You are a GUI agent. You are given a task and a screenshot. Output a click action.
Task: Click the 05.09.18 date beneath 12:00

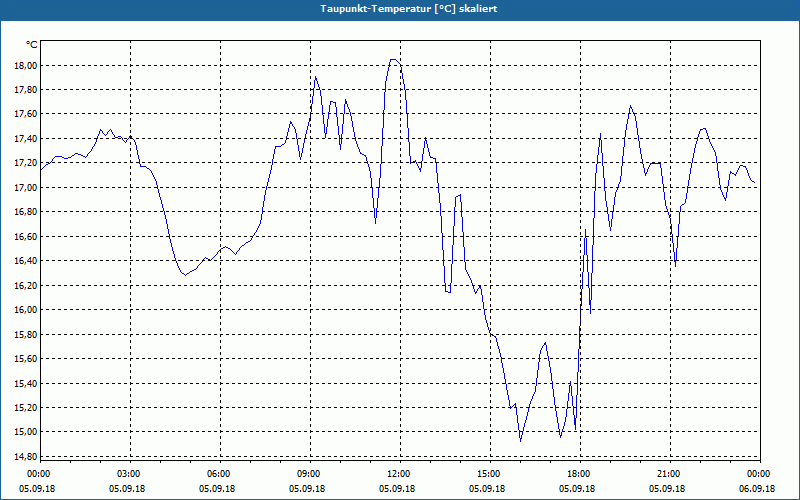[x=396, y=489]
